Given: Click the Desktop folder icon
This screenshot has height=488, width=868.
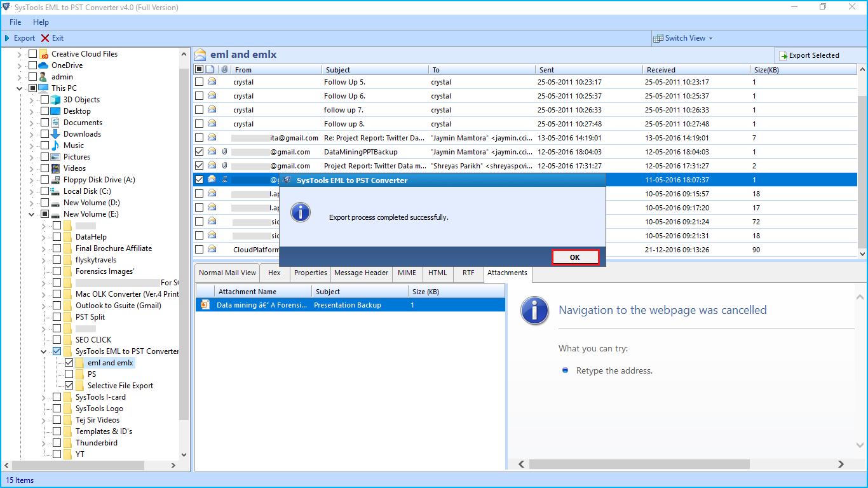Looking at the screenshot, I should 55,111.
